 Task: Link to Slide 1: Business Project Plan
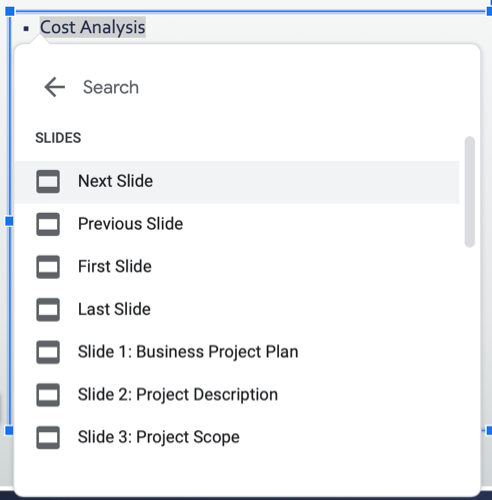[x=237, y=352]
